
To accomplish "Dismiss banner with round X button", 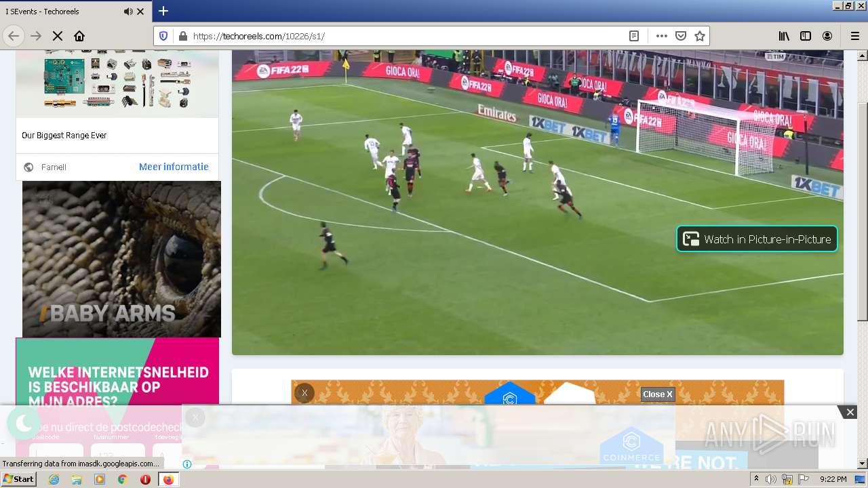I will point(304,393).
